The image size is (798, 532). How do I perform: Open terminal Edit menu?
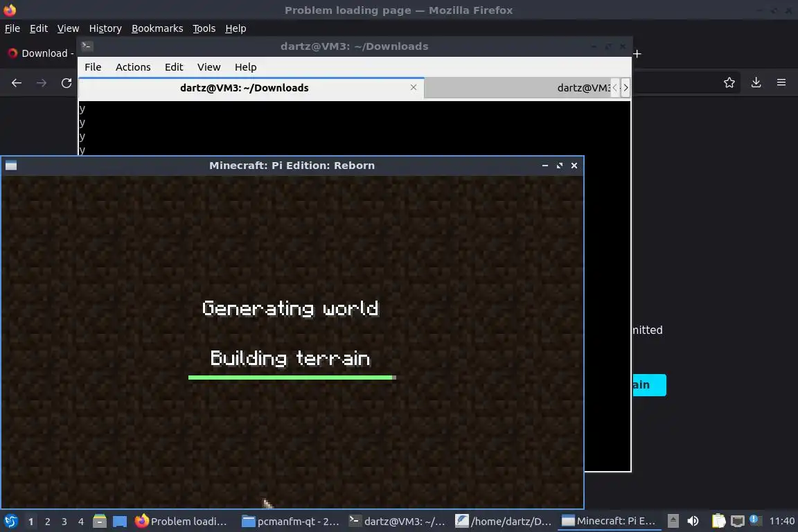pyautogui.click(x=174, y=67)
